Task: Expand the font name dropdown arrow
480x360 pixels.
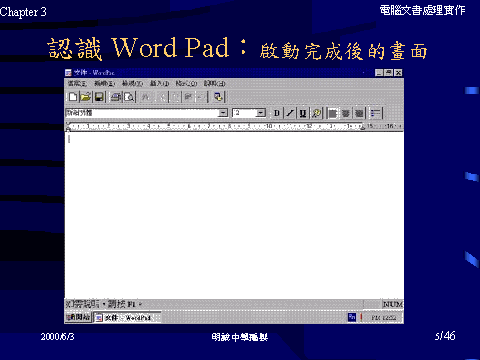Action: [x=223, y=113]
